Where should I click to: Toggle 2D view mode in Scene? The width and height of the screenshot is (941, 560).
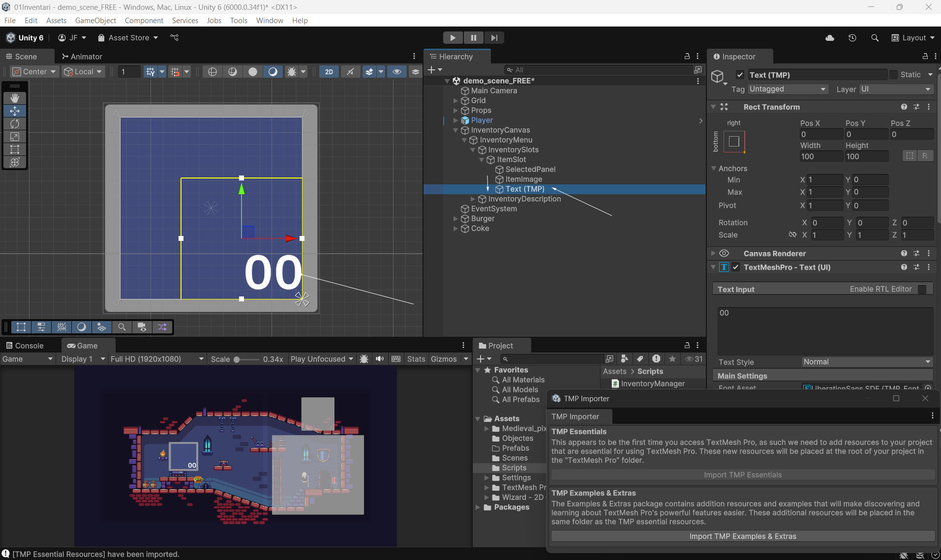tap(329, 72)
